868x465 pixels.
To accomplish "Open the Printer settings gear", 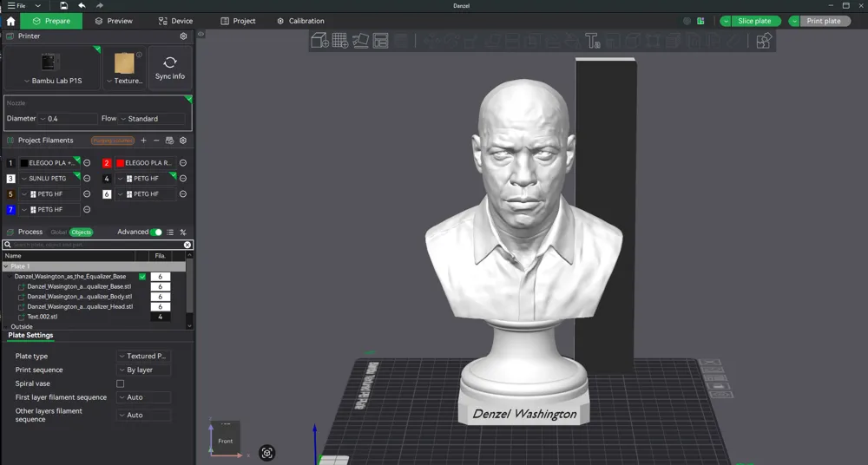I will pos(183,36).
